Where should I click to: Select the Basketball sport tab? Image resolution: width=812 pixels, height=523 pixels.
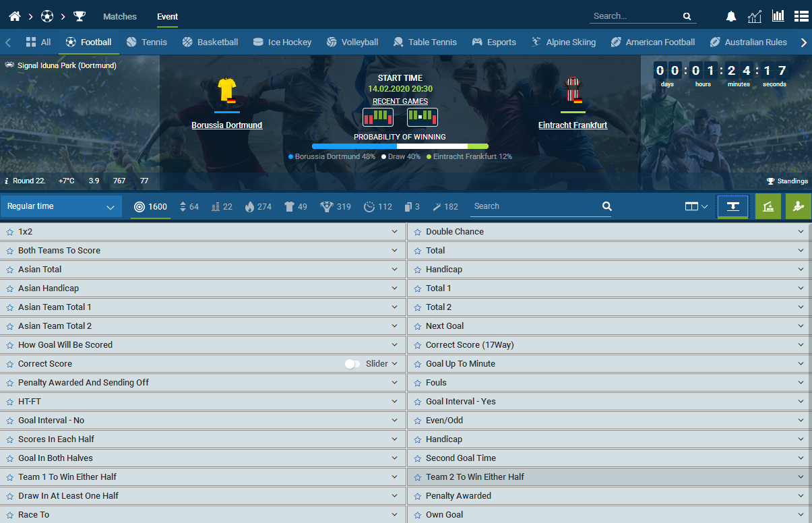[210, 42]
